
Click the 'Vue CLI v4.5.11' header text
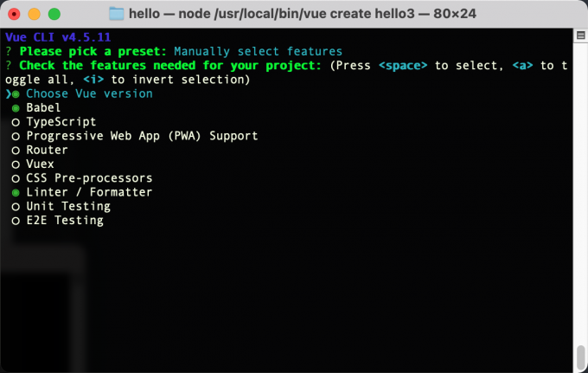click(58, 37)
